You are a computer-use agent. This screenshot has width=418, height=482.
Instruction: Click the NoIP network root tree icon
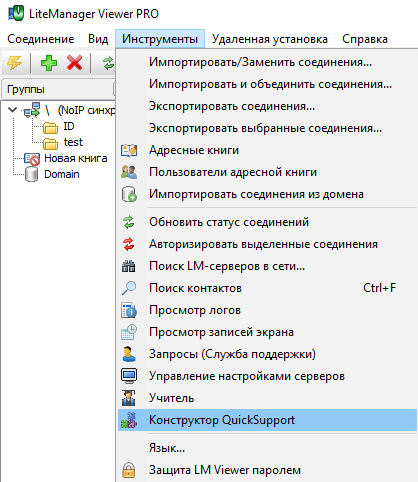32,110
